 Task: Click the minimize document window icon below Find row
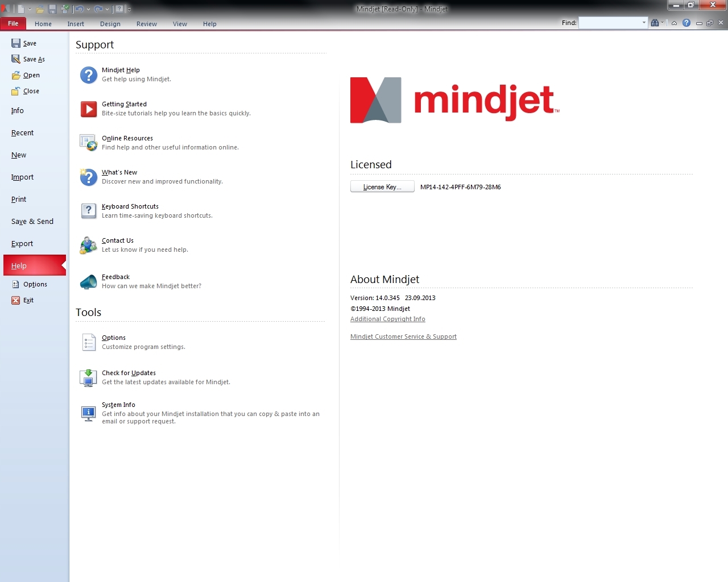tap(699, 23)
